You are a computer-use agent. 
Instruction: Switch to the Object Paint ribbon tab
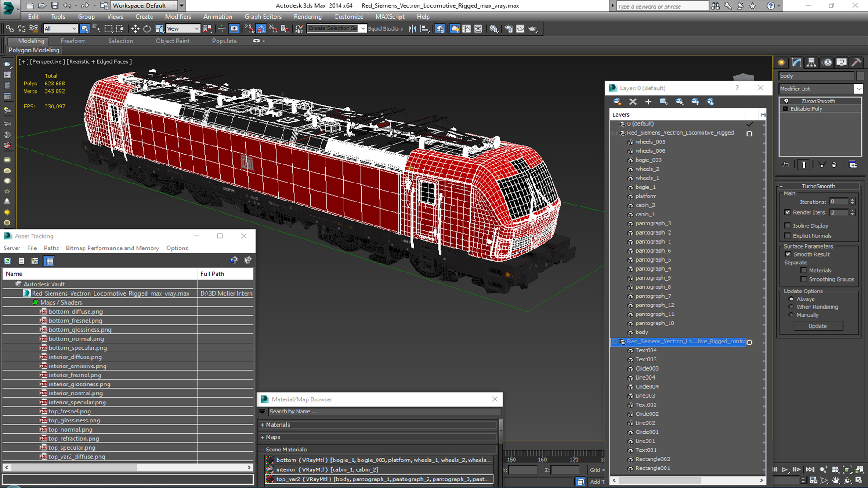pyautogui.click(x=173, y=41)
